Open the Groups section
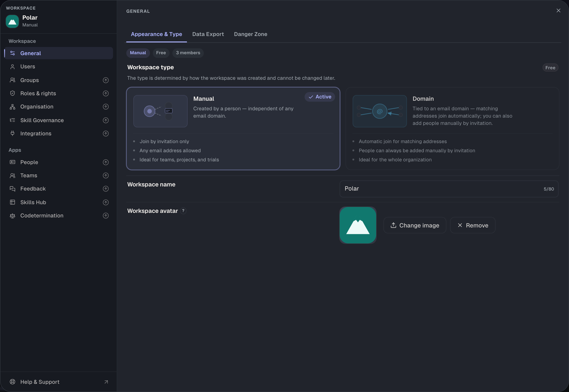569x392 pixels. [x=58, y=80]
